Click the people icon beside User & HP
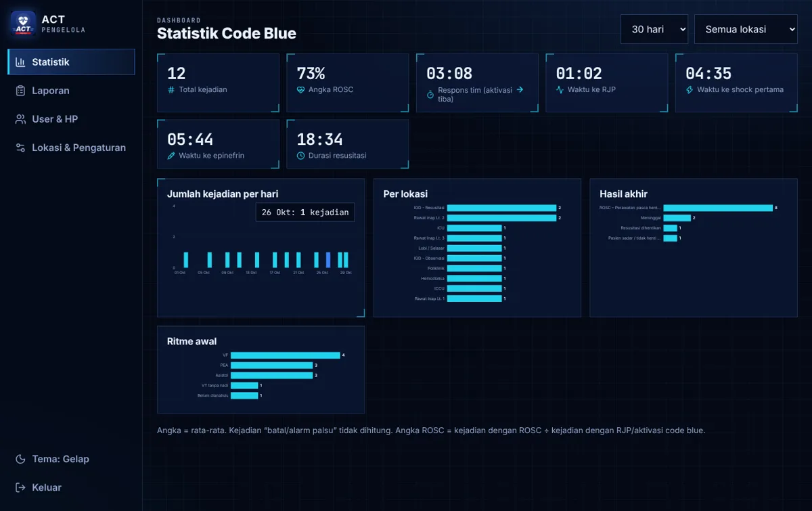The image size is (812, 511). coord(20,119)
